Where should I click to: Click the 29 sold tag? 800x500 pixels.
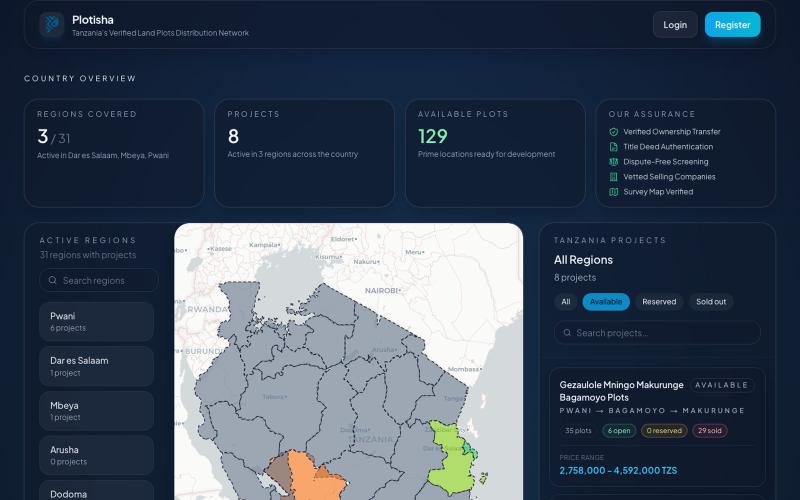pyautogui.click(x=710, y=431)
